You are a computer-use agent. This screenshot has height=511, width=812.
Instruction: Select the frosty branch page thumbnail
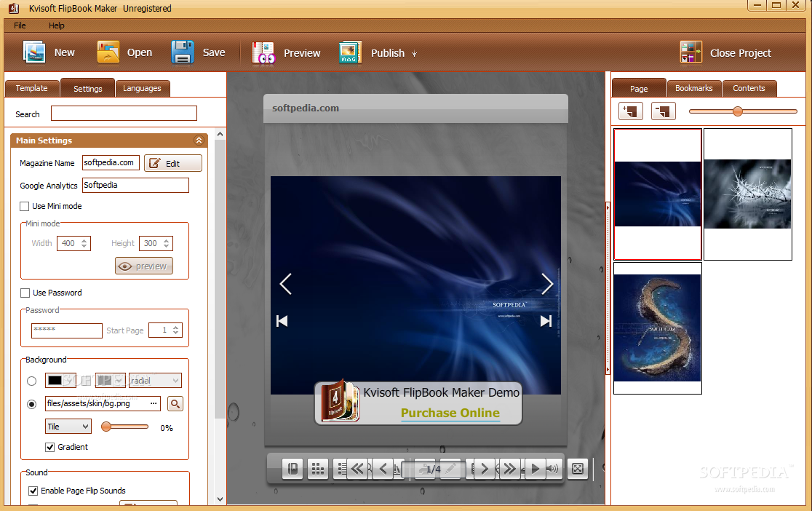click(x=748, y=194)
